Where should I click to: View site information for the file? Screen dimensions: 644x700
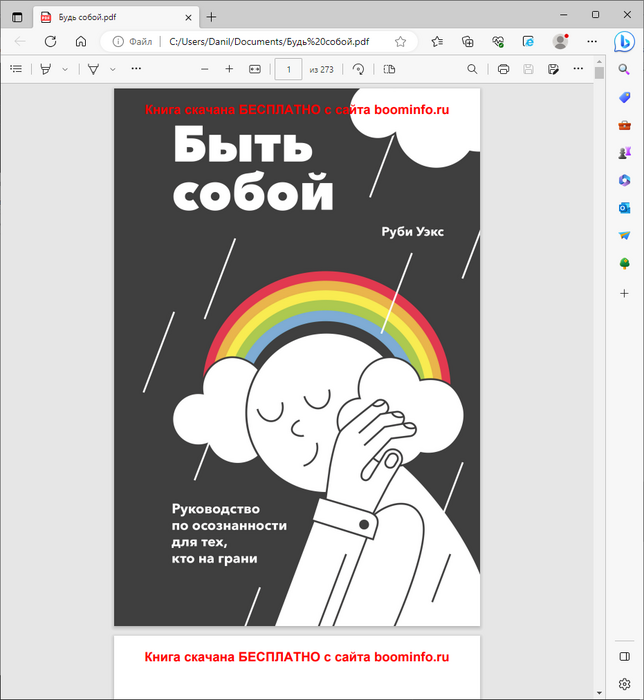[132, 42]
